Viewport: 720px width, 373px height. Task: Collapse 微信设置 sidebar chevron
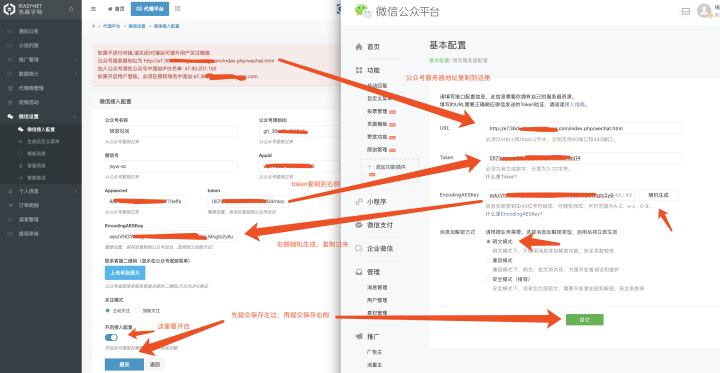[x=75, y=117]
